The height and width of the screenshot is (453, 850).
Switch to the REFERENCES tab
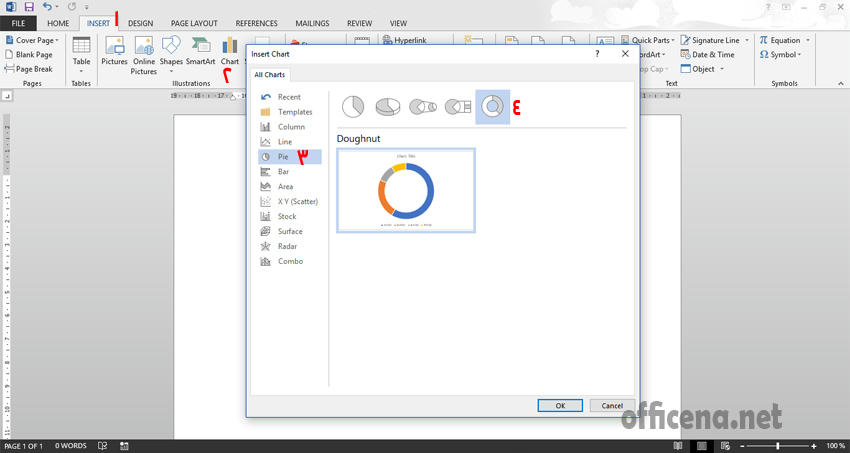(x=256, y=23)
